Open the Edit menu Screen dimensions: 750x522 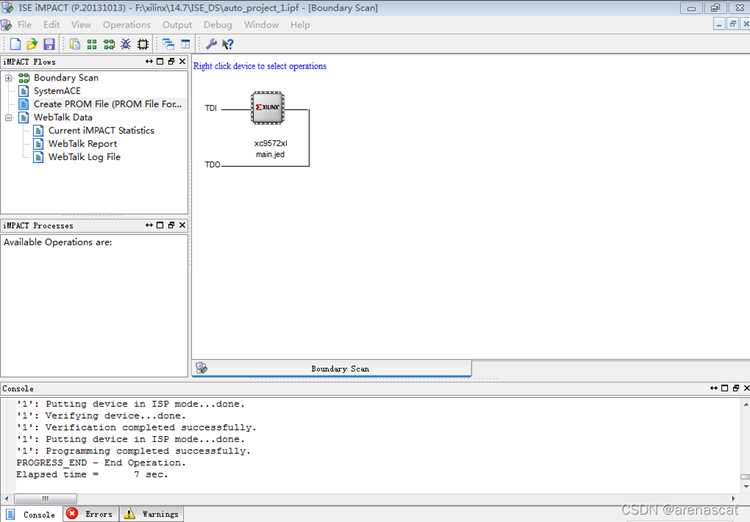[x=52, y=25]
